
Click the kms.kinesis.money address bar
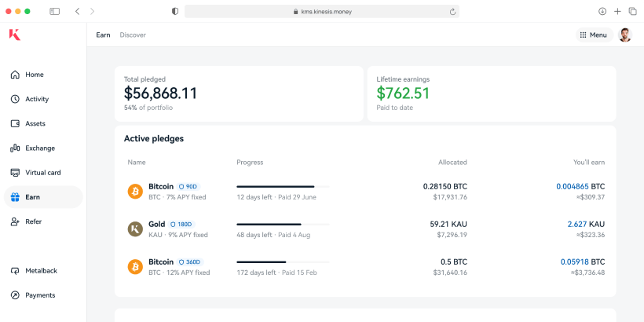click(321, 12)
